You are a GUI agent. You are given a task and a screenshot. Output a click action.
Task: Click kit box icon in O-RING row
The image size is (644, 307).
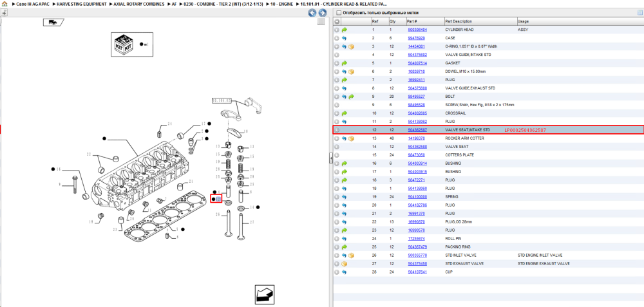tap(352, 46)
